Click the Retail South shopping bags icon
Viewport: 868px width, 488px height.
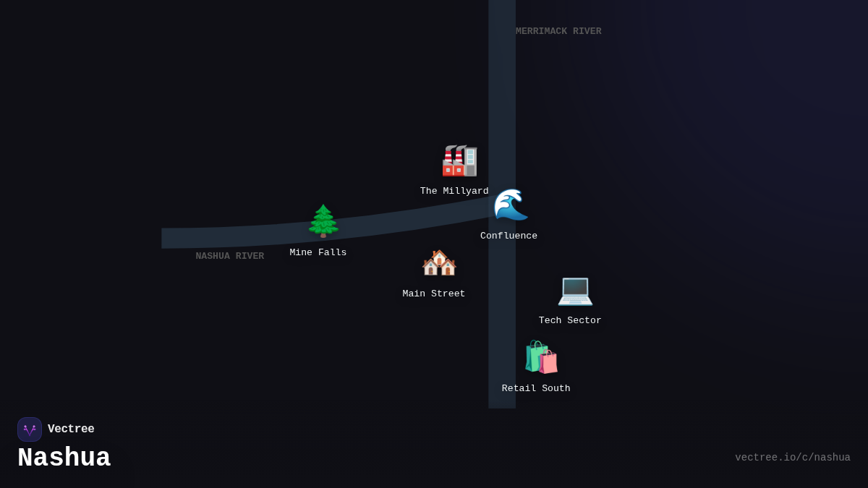point(541,357)
